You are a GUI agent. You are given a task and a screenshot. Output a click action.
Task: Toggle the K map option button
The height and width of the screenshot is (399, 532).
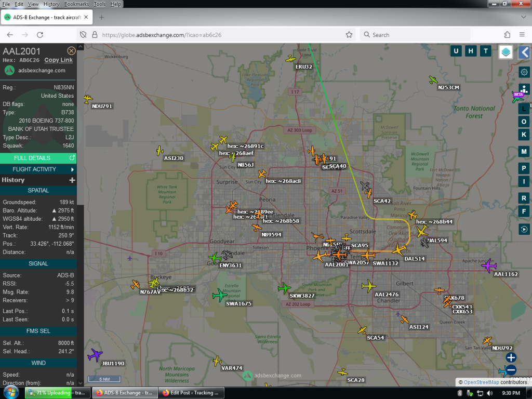coord(524,135)
